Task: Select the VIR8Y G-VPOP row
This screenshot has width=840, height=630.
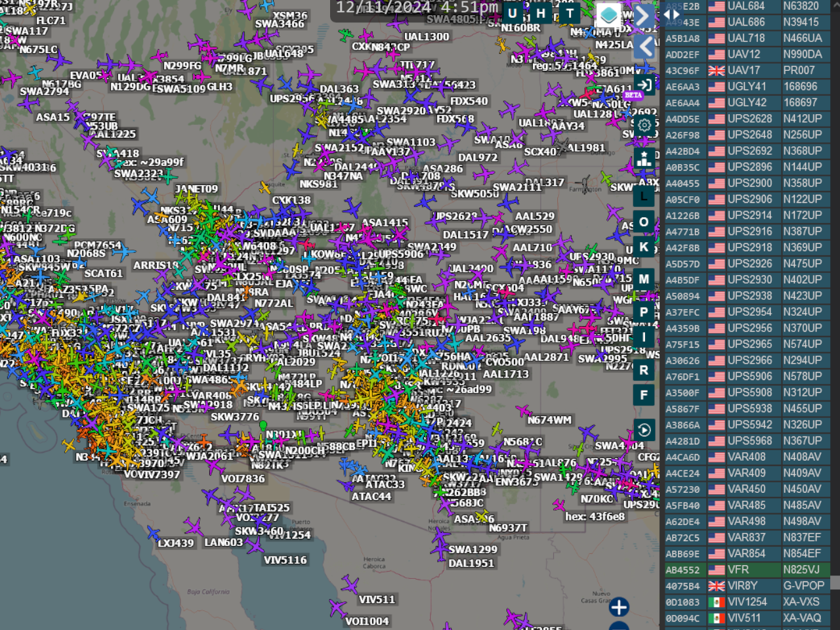Action: (747, 585)
